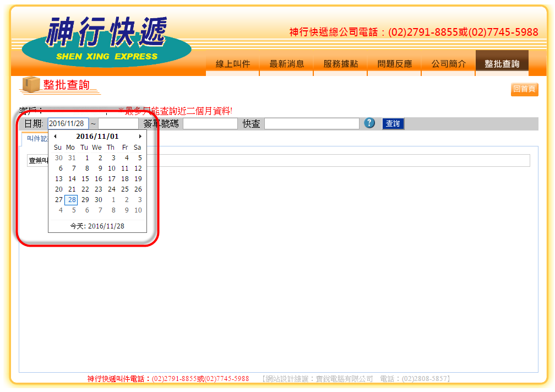Click the 簽單號碼 input field
This screenshot has height=392, width=555.
tap(210, 124)
